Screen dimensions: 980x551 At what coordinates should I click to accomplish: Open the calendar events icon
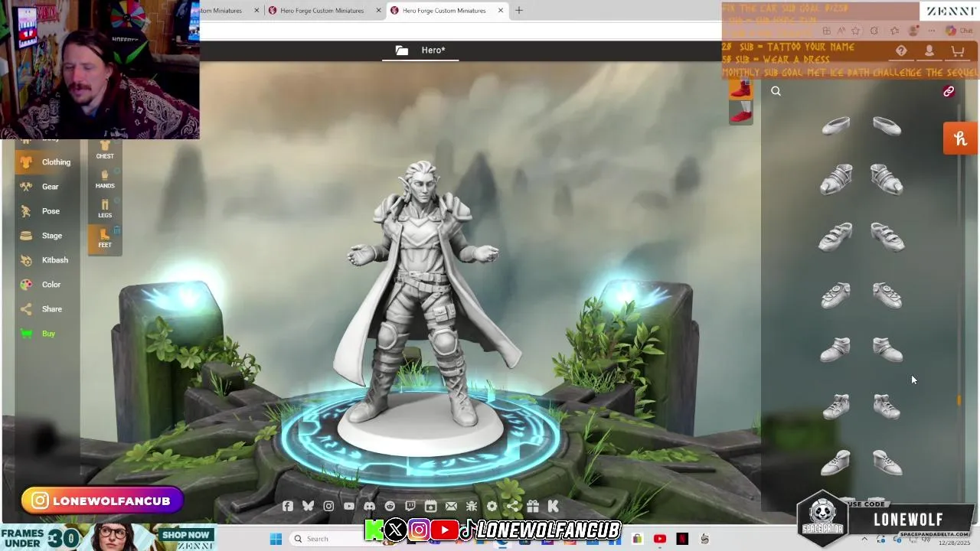430,506
